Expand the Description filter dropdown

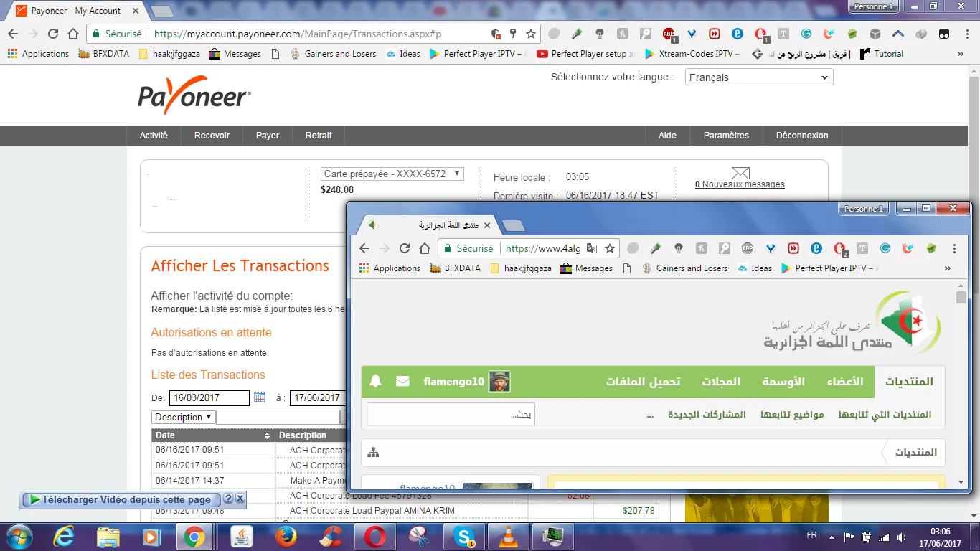click(x=183, y=417)
